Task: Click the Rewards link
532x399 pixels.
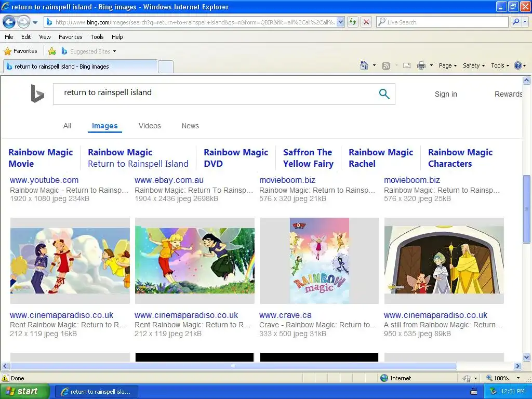Action: 508,94
